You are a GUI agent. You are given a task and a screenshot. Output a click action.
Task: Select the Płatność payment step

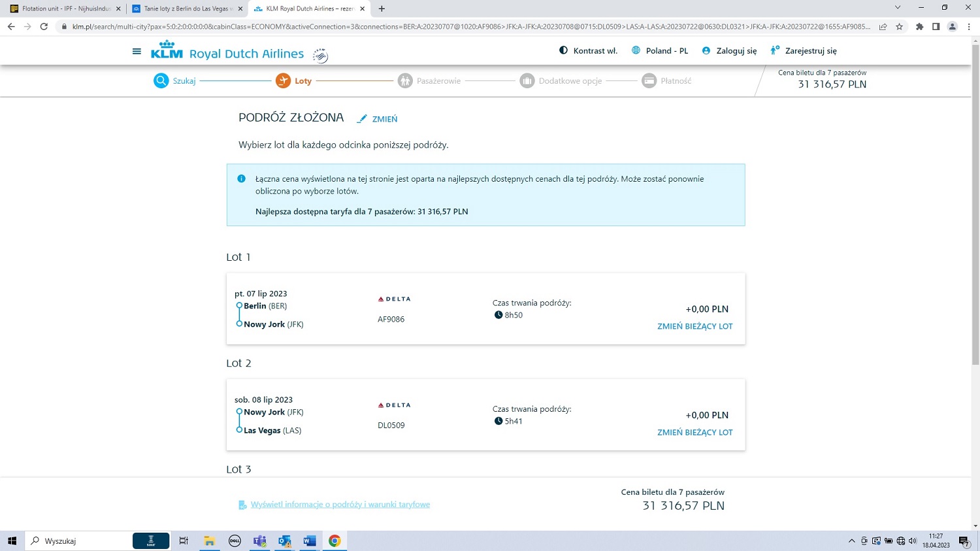pos(666,81)
